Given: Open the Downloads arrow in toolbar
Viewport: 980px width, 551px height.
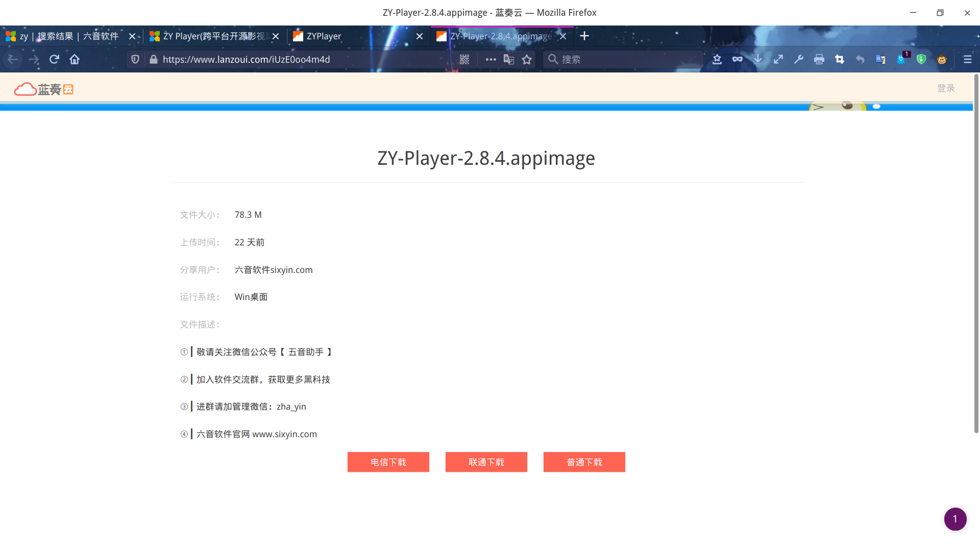Looking at the screenshot, I should coord(758,60).
